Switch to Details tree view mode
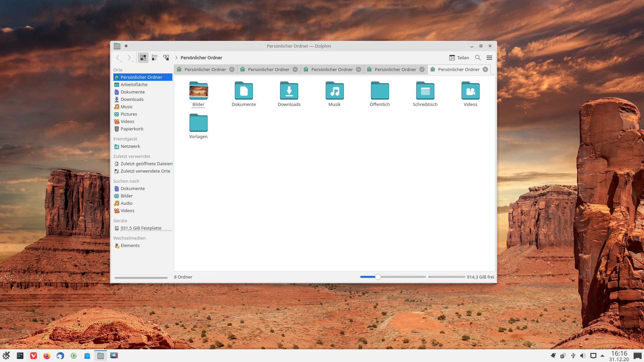 166,58
